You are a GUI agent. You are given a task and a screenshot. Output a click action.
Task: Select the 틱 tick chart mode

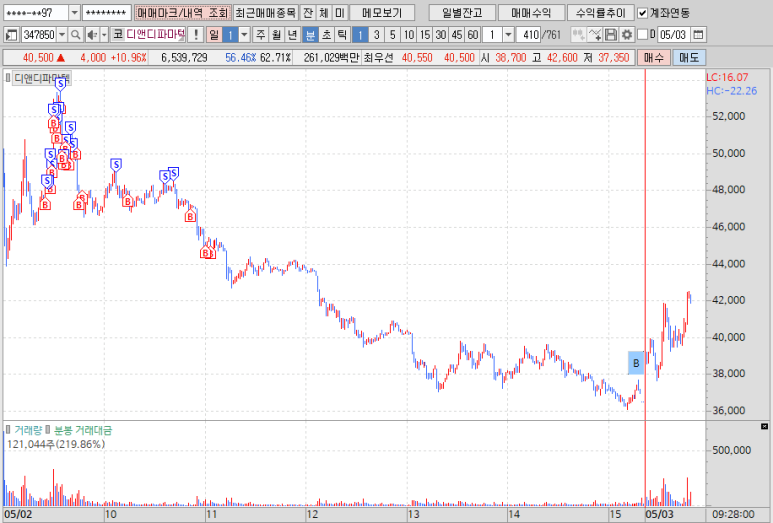click(x=342, y=35)
